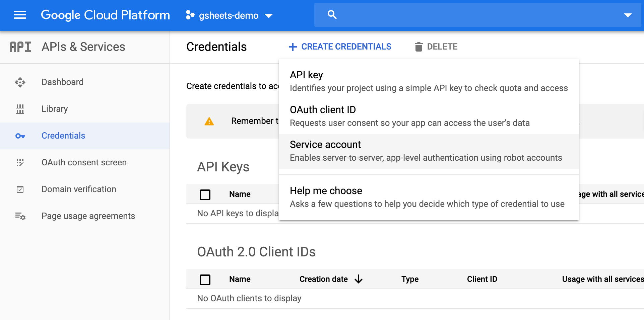Viewport: 644px width, 320px height.
Task: Open OAuth consent screen via its icon
Action: 20,162
